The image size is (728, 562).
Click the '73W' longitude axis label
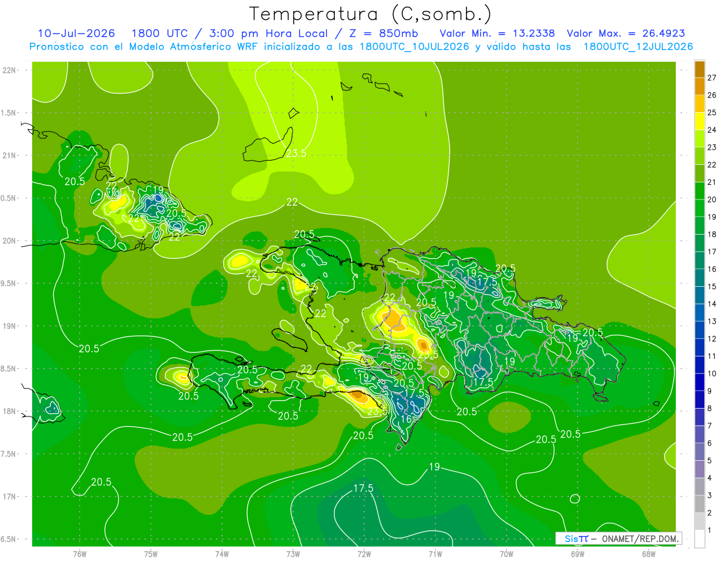click(293, 554)
